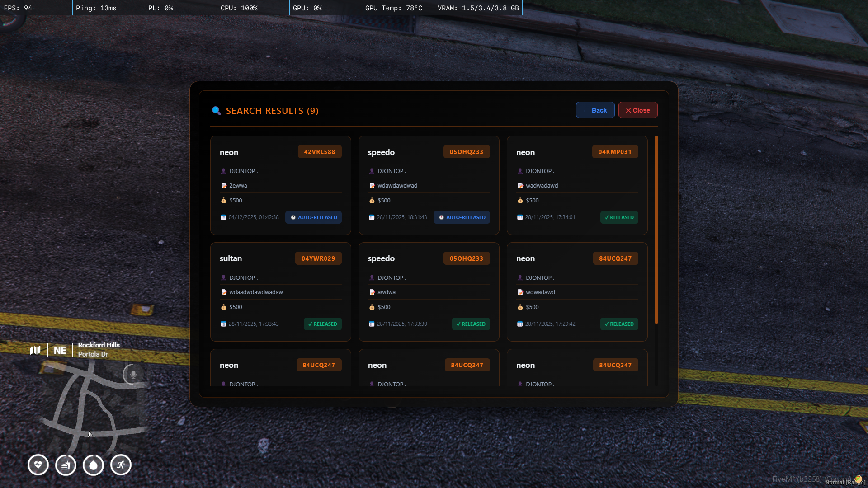
Task: Click the hunger burger icon near the minimap
Action: point(66,465)
